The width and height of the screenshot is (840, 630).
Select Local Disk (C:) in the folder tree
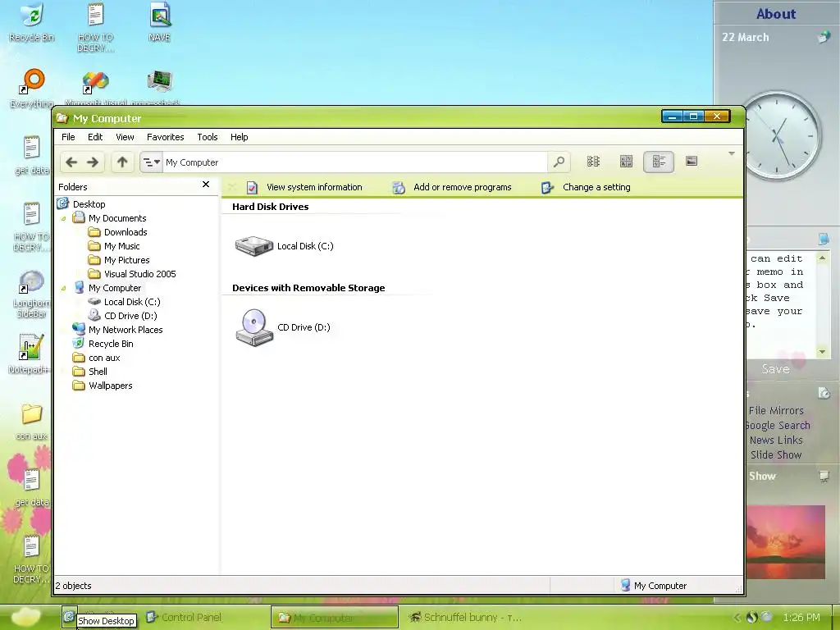[132, 302]
